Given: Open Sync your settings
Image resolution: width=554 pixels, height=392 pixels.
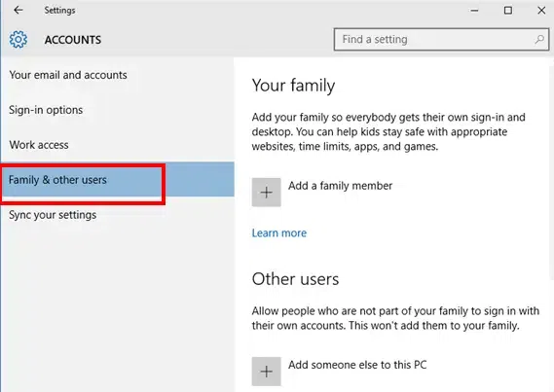Looking at the screenshot, I should coord(117,215).
